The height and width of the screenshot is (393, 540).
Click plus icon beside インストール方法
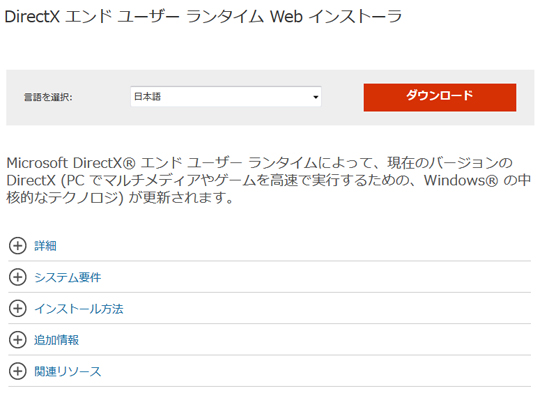[18, 308]
